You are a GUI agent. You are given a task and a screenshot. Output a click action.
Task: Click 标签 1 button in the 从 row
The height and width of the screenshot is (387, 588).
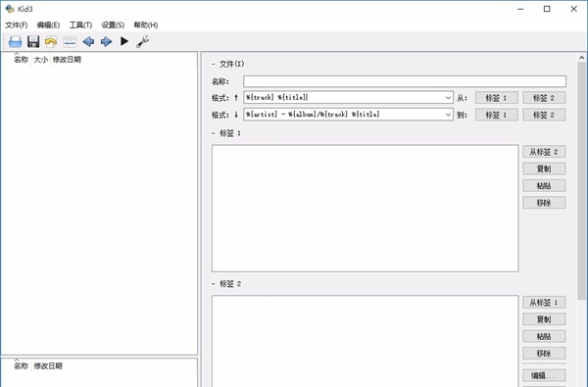[497, 98]
